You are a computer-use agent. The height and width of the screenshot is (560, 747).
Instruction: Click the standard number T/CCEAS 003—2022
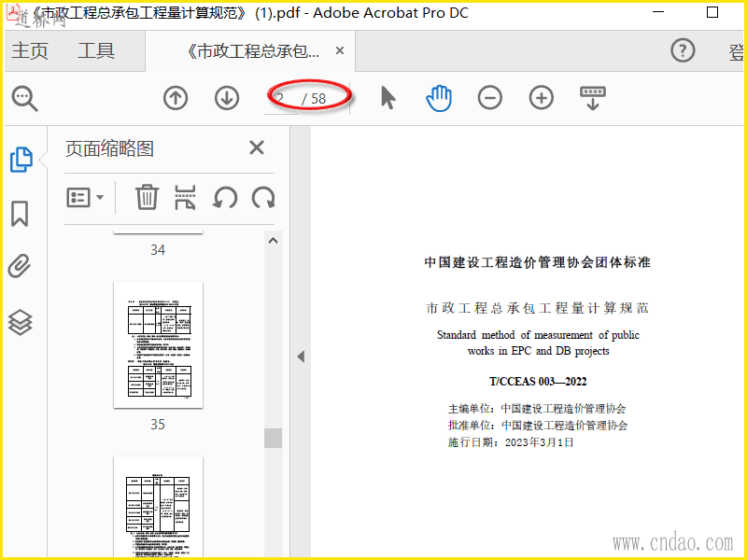(x=538, y=382)
